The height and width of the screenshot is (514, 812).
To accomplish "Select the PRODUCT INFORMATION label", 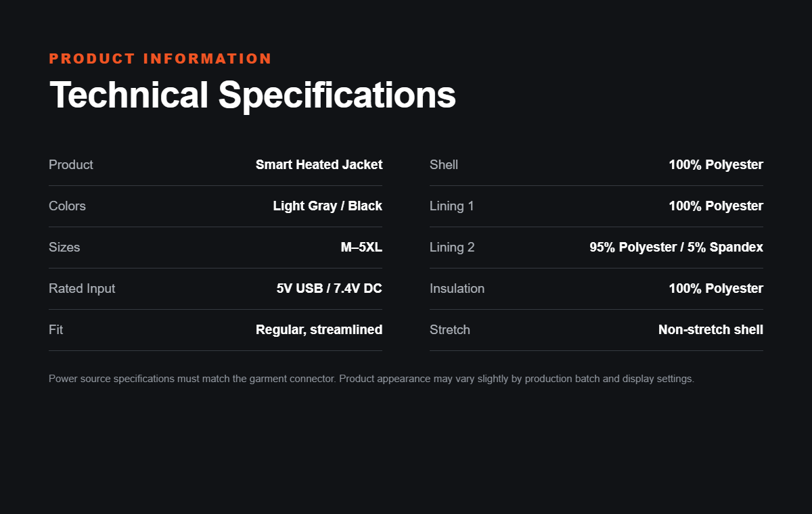I will [x=160, y=59].
